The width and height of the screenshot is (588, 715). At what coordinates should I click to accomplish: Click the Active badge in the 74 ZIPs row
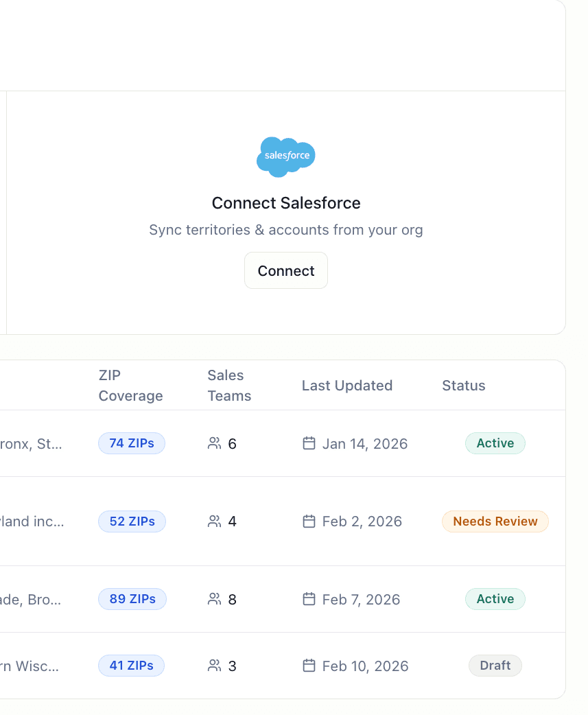[x=495, y=443]
